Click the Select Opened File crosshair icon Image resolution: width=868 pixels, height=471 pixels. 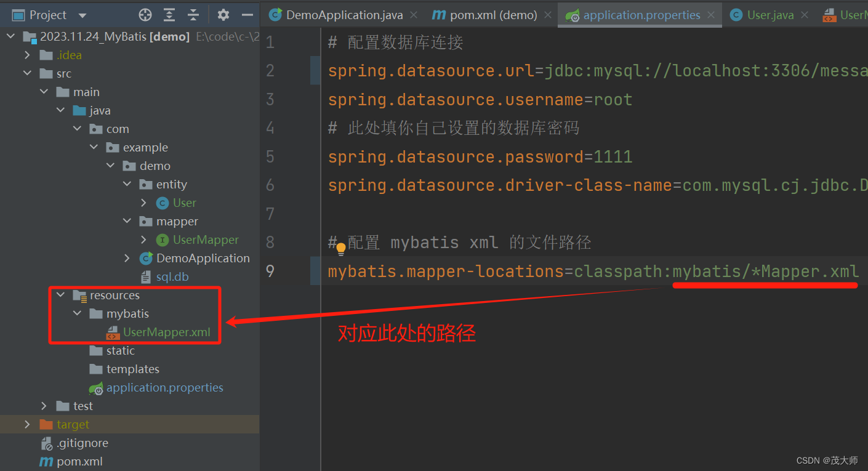(145, 14)
